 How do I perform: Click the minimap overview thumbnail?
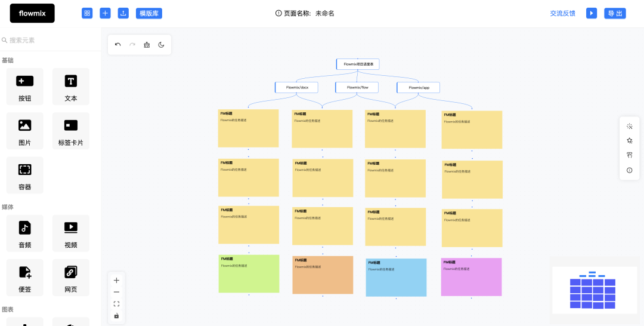595,290
